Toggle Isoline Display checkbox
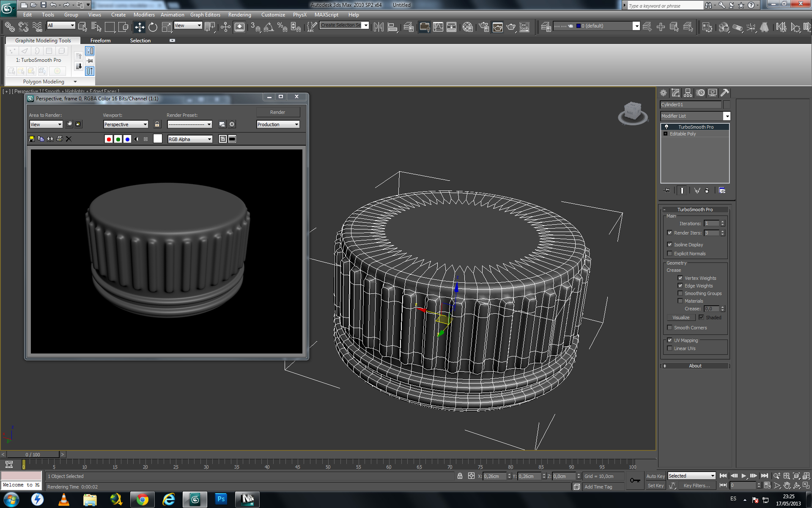 669,245
